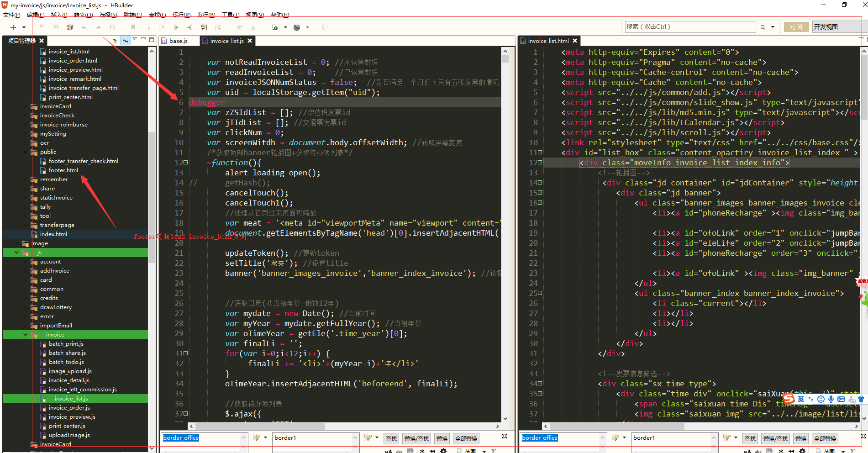Open the 文件(F) menu
Image resolution: width=868 pixels, height=453 pixels.
12,15
